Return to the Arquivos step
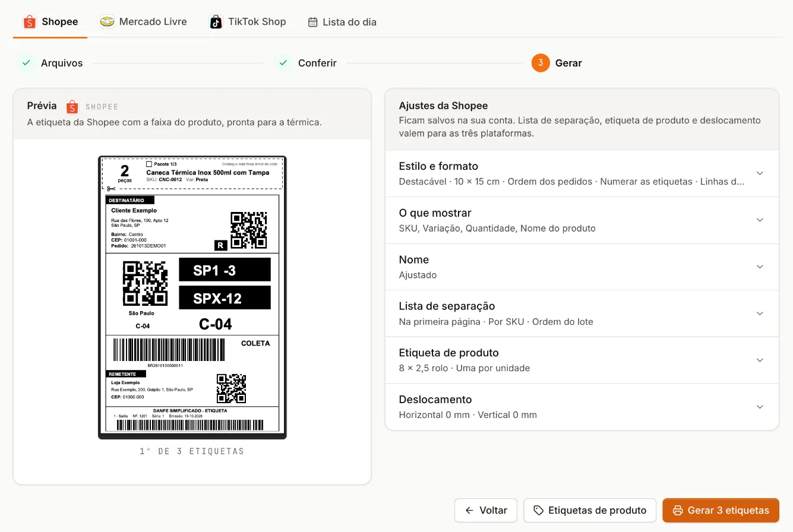The height and width of the screenshot is (532, 793). click(50, 63)
